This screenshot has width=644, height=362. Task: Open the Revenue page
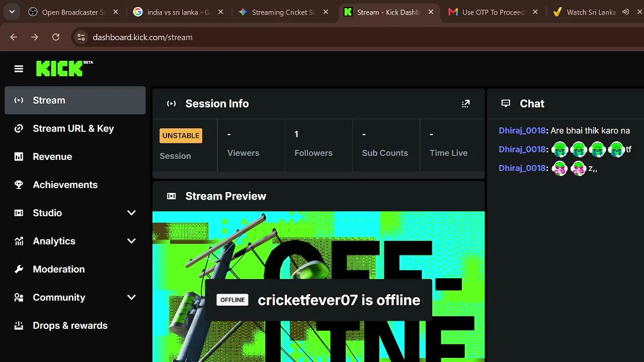(75, 156)
